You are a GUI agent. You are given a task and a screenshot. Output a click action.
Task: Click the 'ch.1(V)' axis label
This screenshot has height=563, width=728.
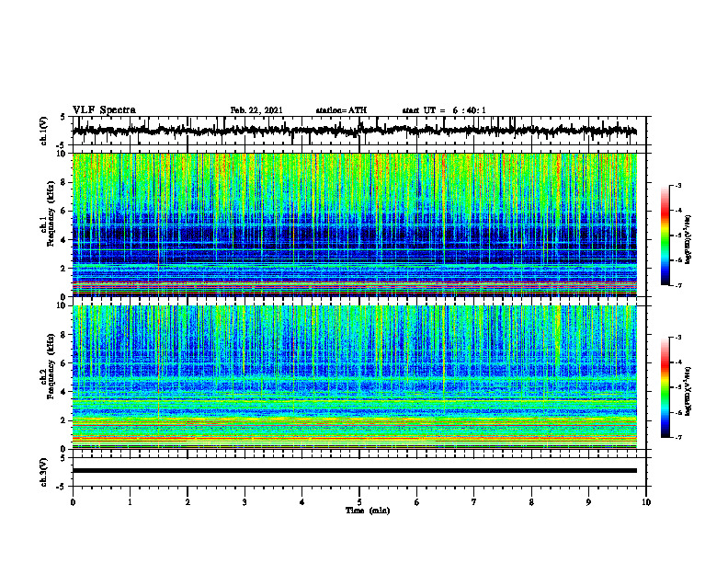pyautogui.click(x=44, y=131)
